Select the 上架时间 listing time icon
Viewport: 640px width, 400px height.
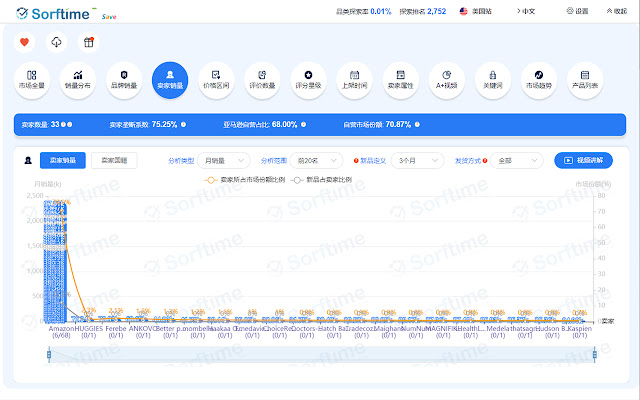(x=352, y=79)
